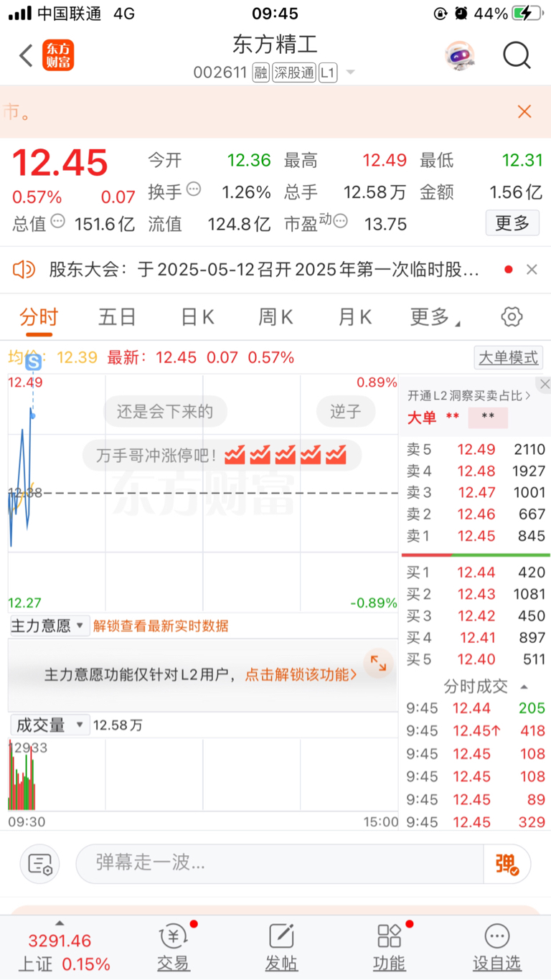The image size is (551, 980).
Task: Collapse the 分时成交 section arrow
Action: click(524, 687)
